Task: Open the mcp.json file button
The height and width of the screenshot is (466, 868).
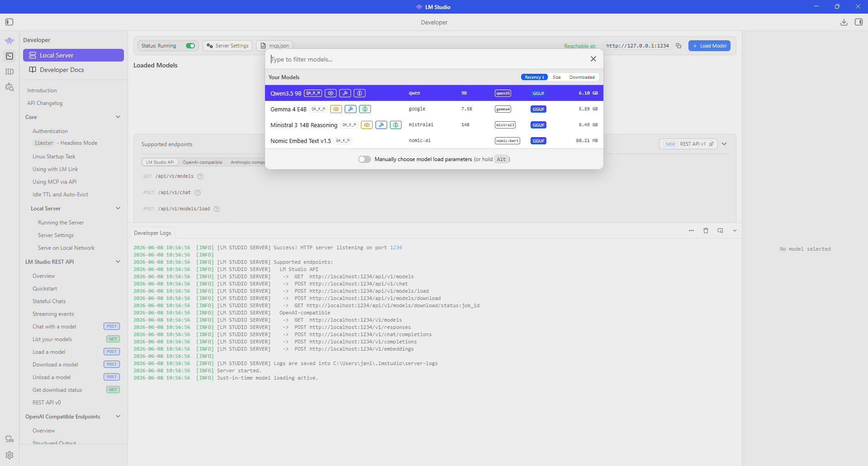Action: coord(275,46)
